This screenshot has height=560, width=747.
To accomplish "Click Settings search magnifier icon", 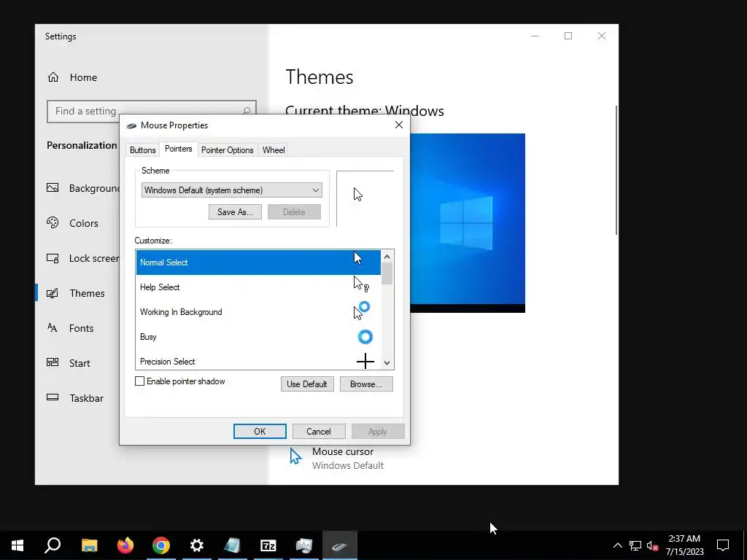I will tap(247, 112).
